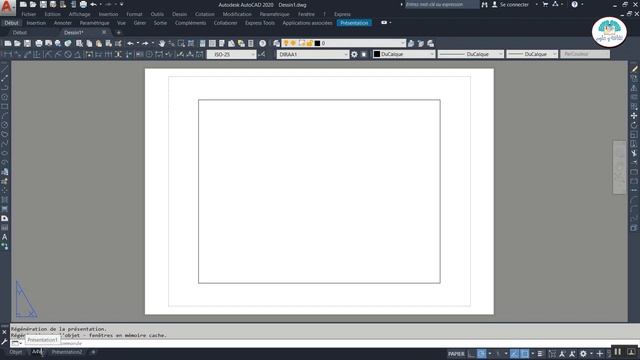This screenshot has height=360, width=640.
Task: Add a new layout with plus button
Action: pos(93,352)
